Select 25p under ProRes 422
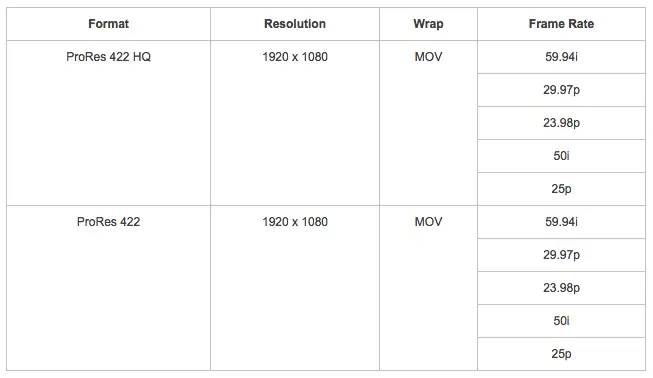653x378 pixels. (561, 353)
